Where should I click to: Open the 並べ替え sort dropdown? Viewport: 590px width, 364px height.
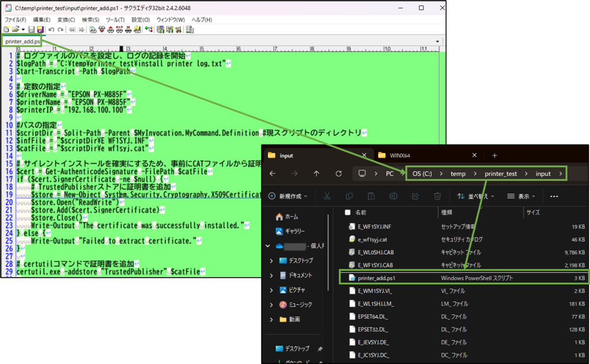(x=477, y=196)
